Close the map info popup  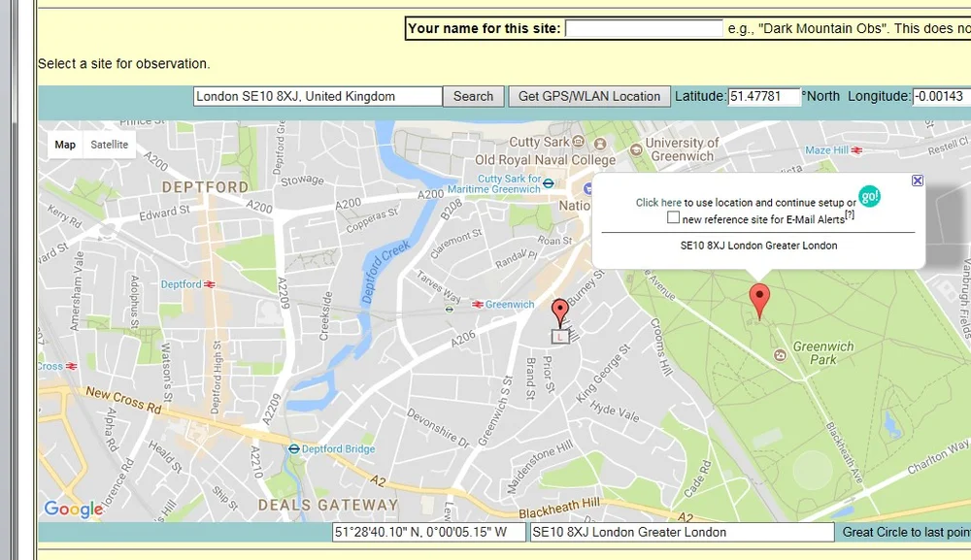point(918,181)
